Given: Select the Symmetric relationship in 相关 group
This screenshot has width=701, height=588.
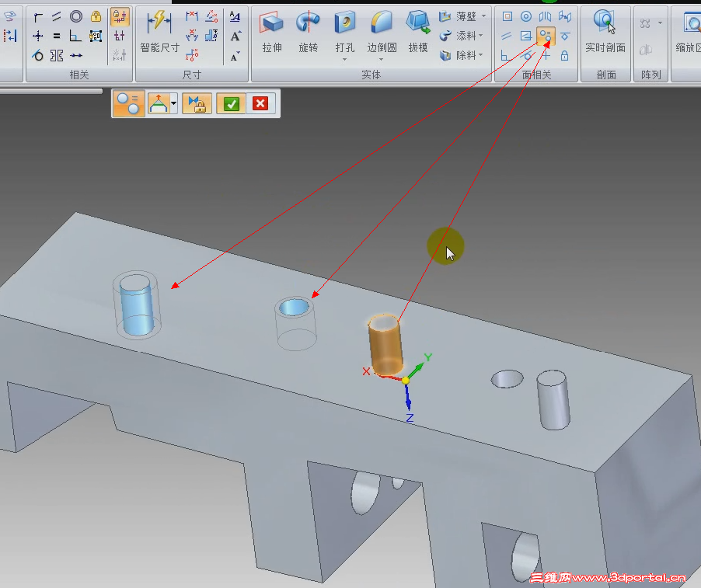Looking at the screenshot, I should (57, 56).
